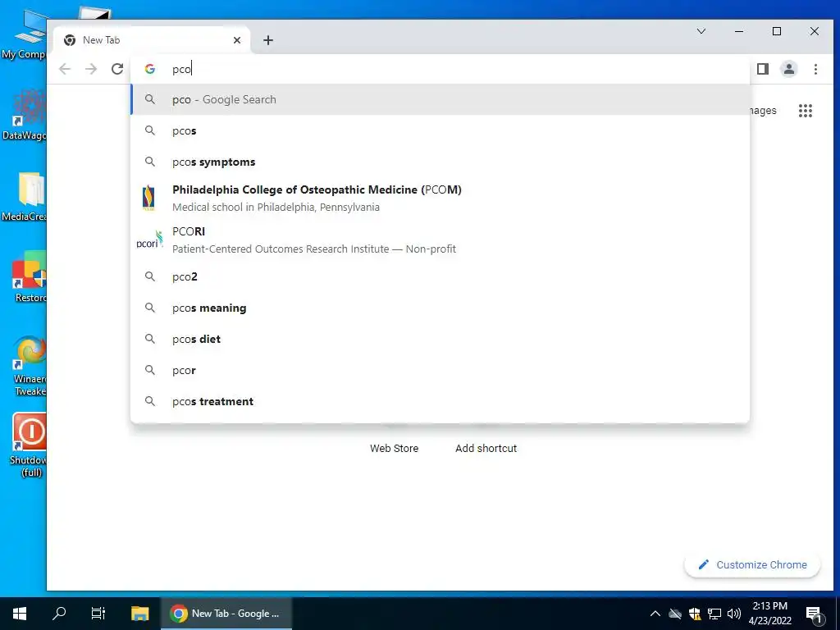
Task: Click the search icon beside 'pco2'
Action: (x=150, y=276)
